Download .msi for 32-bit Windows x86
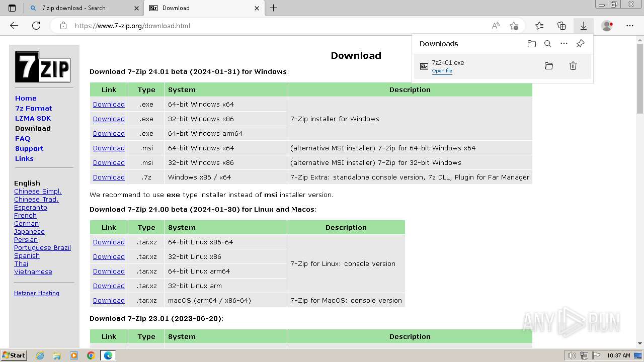 (109, 162)
